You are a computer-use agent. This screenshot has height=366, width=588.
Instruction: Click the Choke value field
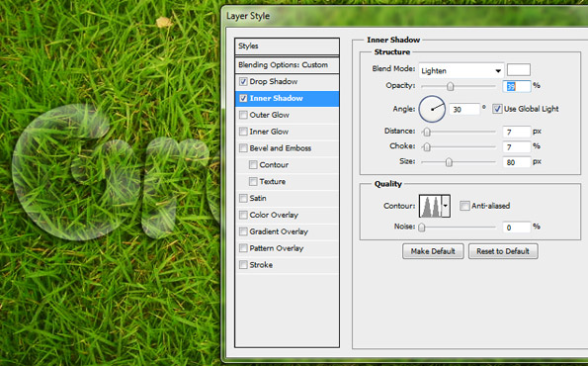517,146
